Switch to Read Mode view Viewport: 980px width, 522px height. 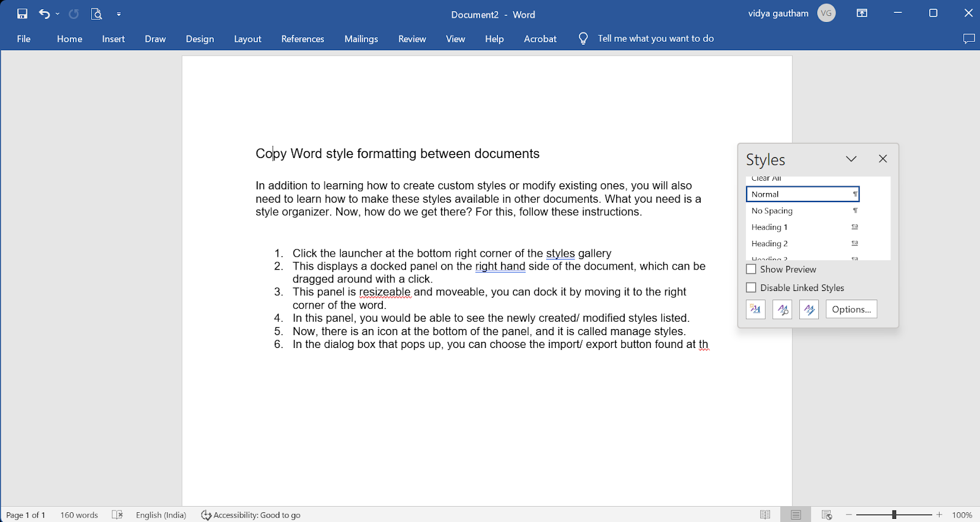(x=765, y=515)
